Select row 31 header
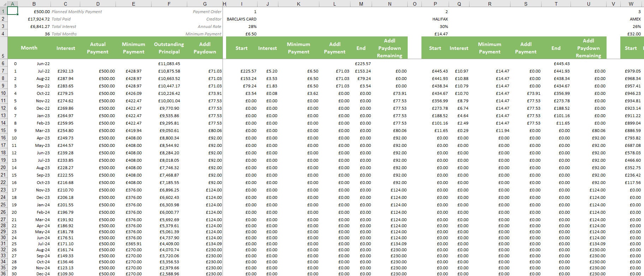Image resolution: width=644 pixels, height=276 pixels. click(x=3, y=244)
